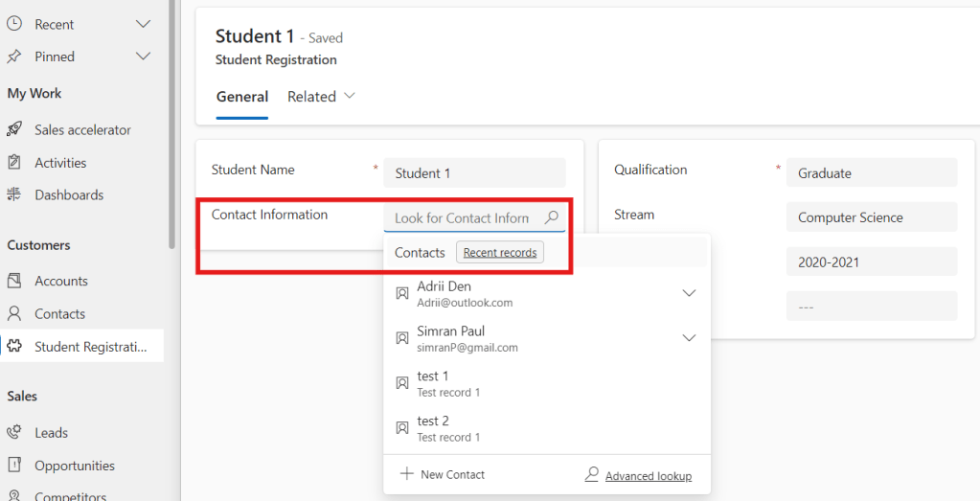Viewport: 980px width, 501px height.
Task: Click the Student Name input field
Action: coord(474,173)
